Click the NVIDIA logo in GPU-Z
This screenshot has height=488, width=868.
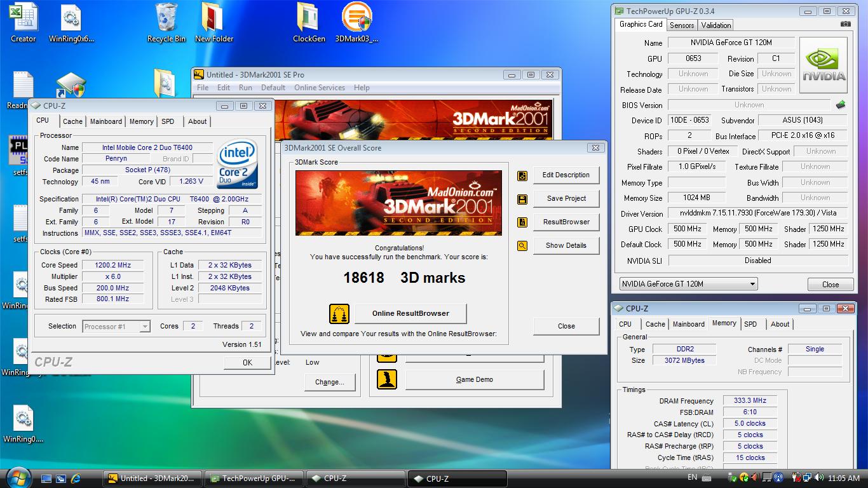[824, 65]
